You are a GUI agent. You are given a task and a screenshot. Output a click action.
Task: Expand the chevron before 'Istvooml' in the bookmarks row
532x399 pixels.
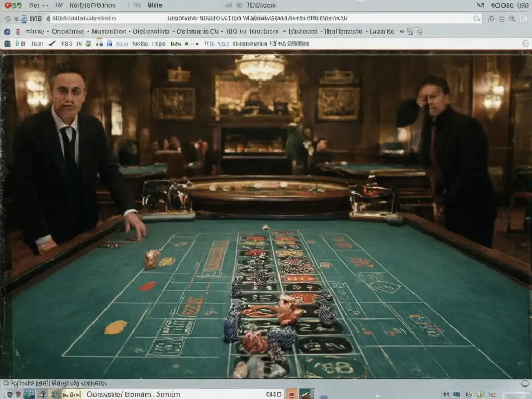[284, 31]
